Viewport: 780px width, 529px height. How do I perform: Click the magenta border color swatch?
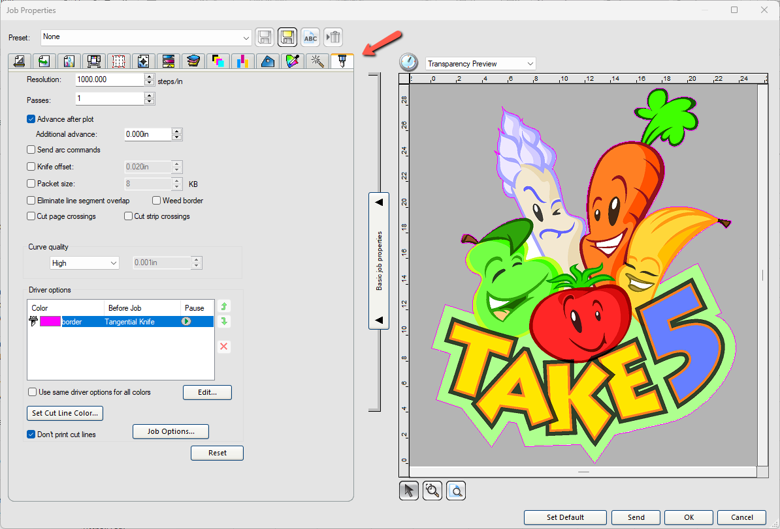coord(50,322)
